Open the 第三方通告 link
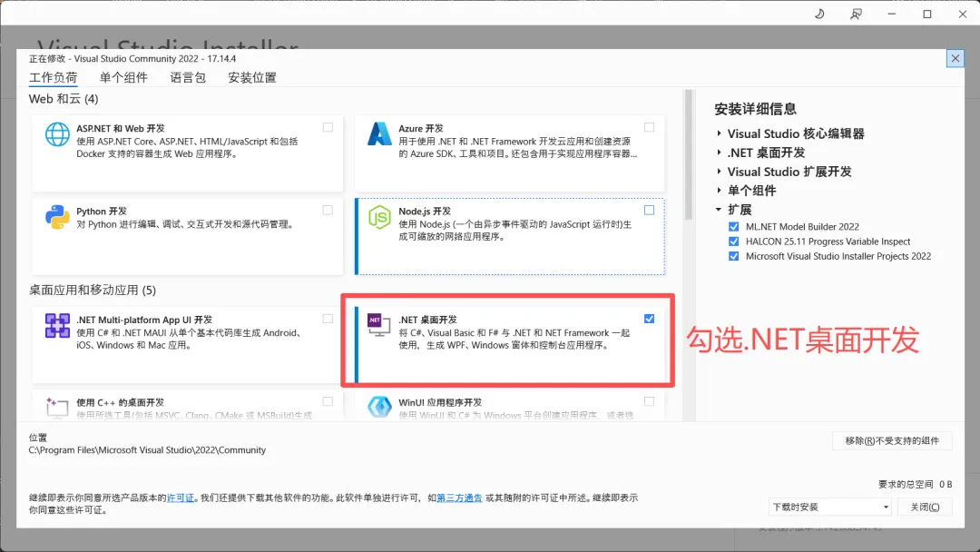This screenshot has width=980, height=552. point(459,498)
